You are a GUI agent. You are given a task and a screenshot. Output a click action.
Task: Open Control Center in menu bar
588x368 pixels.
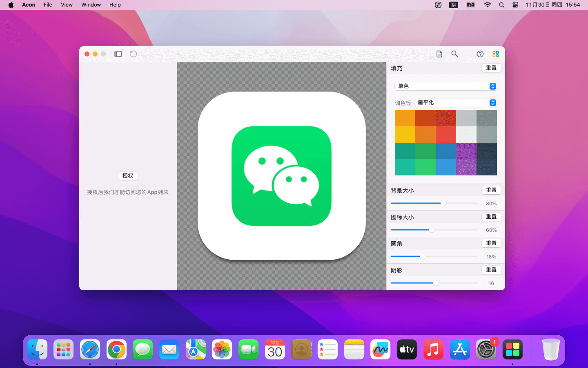pos(515,5)
